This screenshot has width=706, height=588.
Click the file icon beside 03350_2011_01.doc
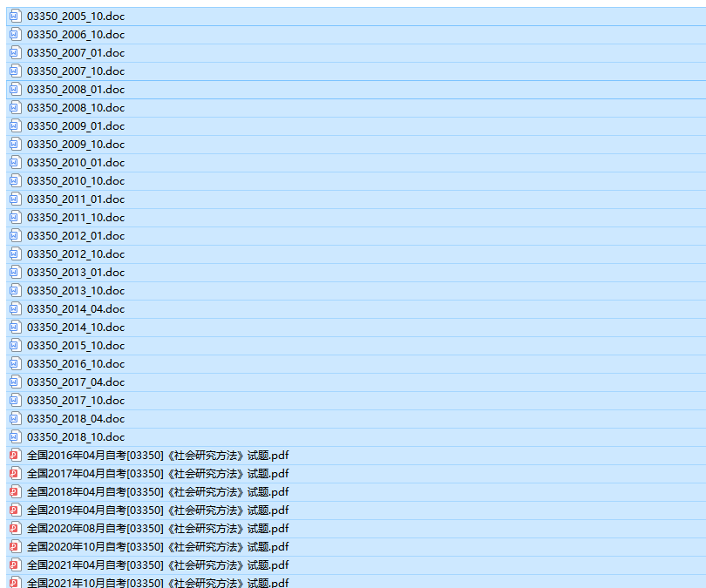point(16,199)
